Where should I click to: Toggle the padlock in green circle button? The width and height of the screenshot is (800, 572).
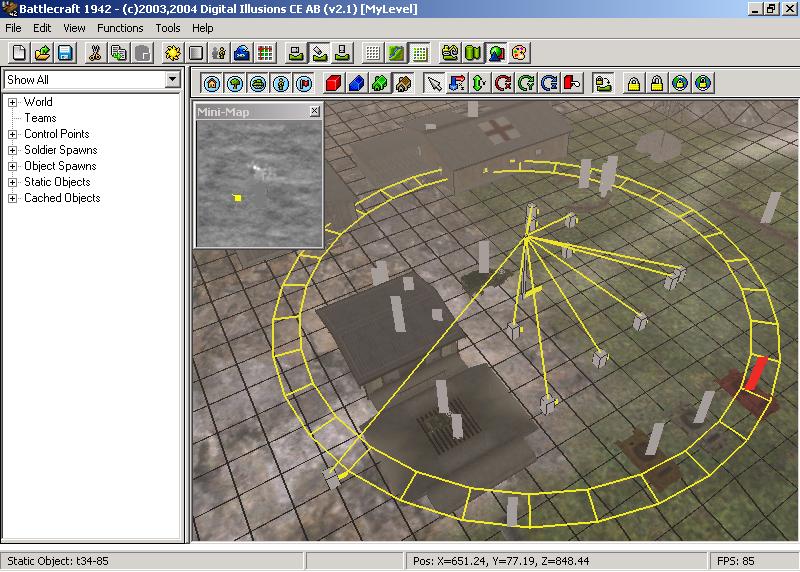(x=680, y=83)
